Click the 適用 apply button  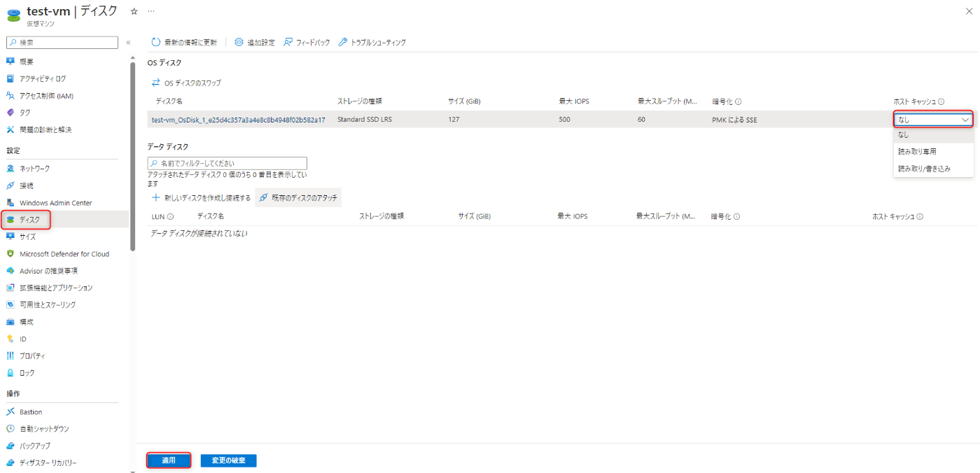pyautogui.click(x=169, y=460)
